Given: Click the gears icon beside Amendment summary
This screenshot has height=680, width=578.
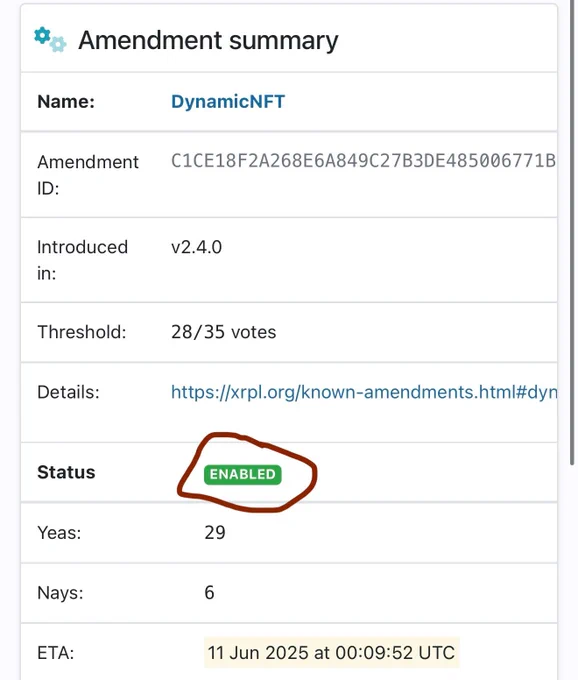Looking at the screenshot, I should (x=50, y=39).
